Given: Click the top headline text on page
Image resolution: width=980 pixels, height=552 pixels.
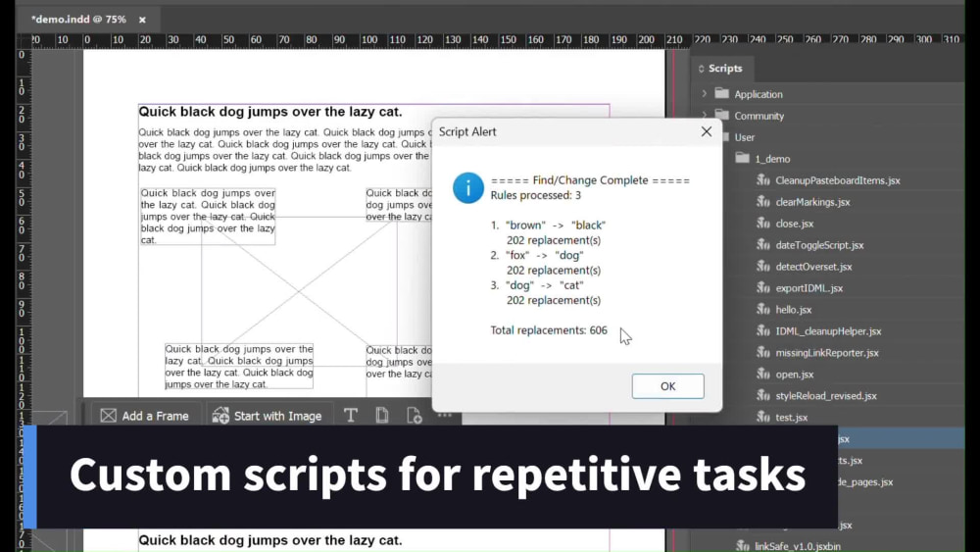Looking at the screenshot, I should [x=270, y=112].
